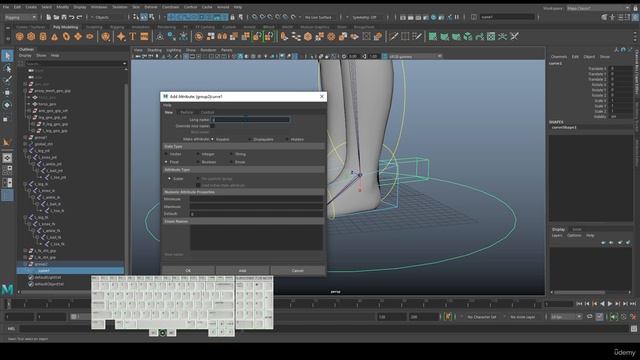
Task: Open the Outliner Display menu
Action: (25, 55)
